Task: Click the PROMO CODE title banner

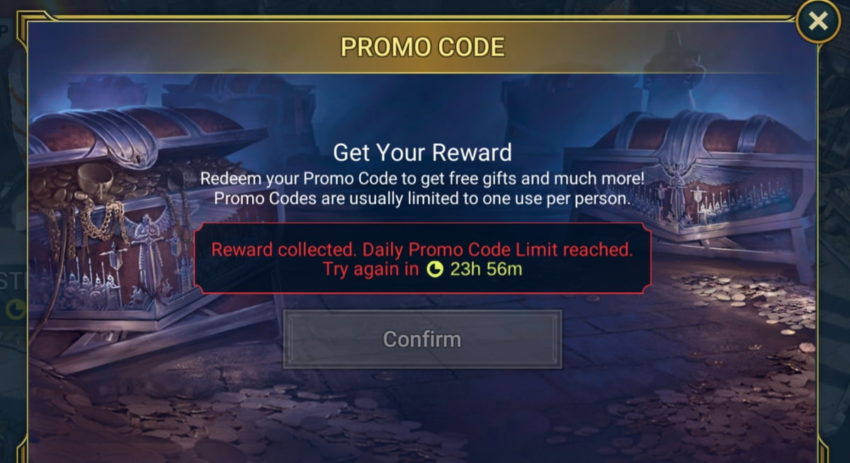Action: [x=422, y=47]
